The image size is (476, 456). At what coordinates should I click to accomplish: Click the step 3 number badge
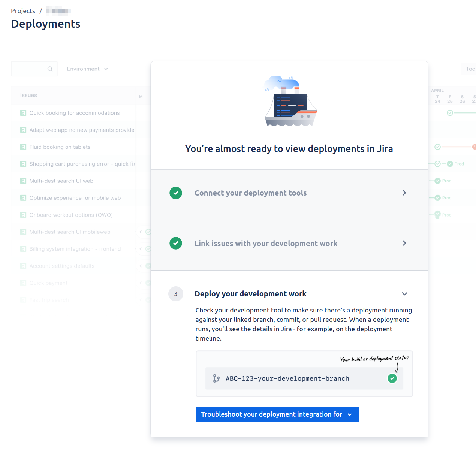point(176,294)
